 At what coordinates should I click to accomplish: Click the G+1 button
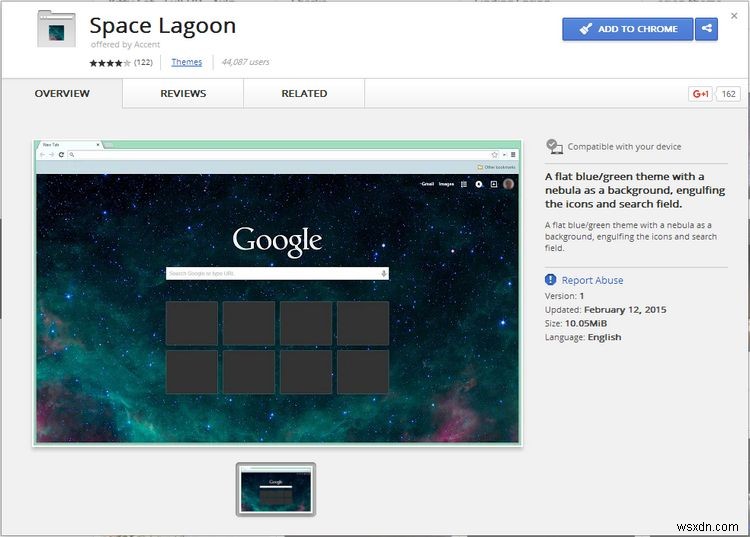pos(700,94)
